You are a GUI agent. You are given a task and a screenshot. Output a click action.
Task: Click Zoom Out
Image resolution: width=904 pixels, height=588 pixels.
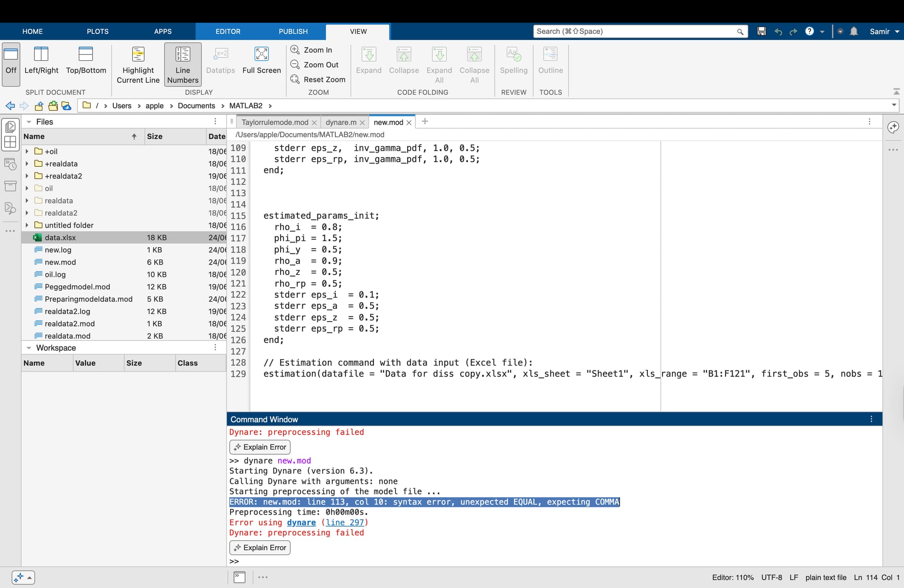[x=315, y=64]
